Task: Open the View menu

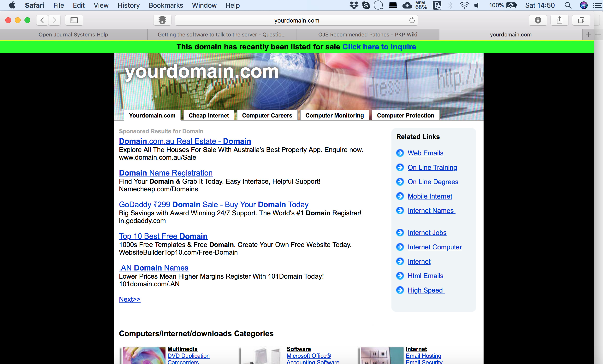Action: pyautogui.click(x=101, y=5)
